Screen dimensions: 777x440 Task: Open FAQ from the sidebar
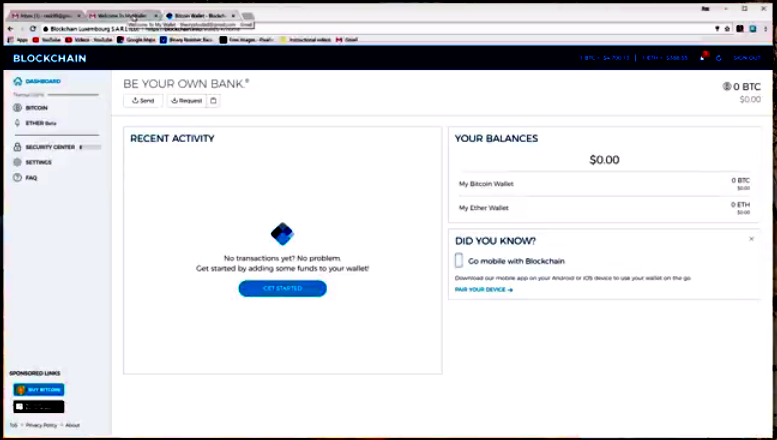(31, 177)
